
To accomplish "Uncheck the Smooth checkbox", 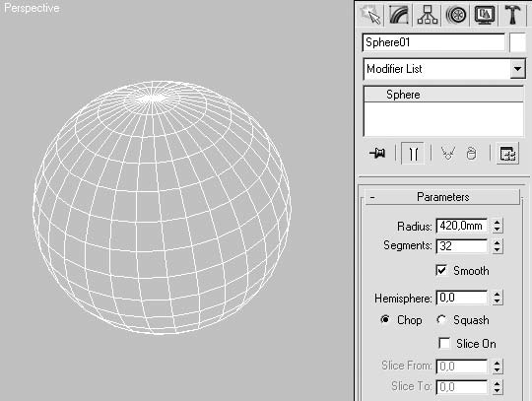I will (441, 270).
